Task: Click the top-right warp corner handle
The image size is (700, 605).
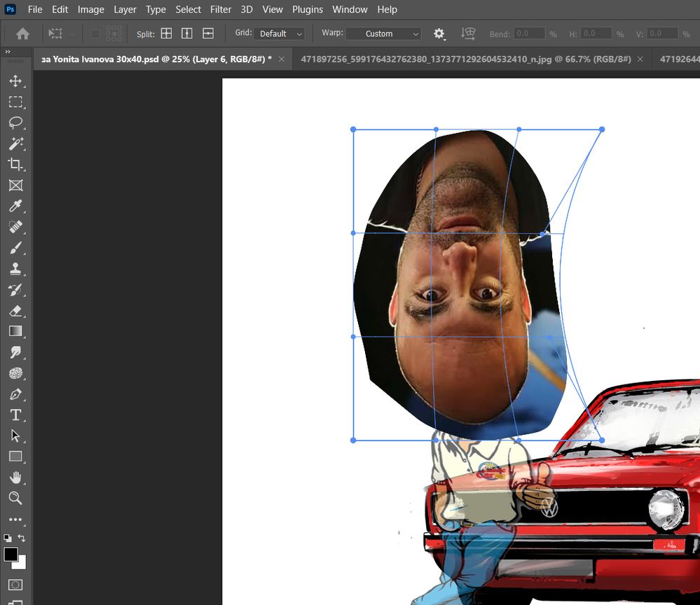Action: pyautogui.click(x=602, y=130)
